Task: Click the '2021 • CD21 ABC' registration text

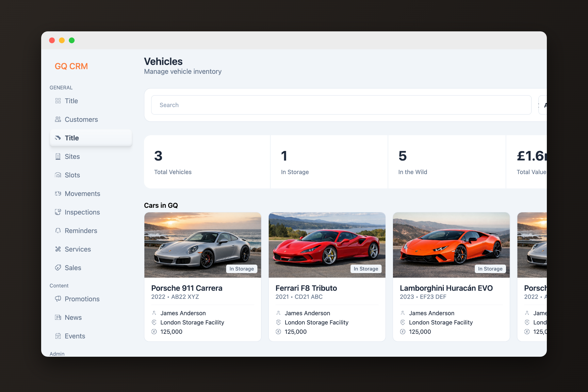Action: click(x=299, y=297)
